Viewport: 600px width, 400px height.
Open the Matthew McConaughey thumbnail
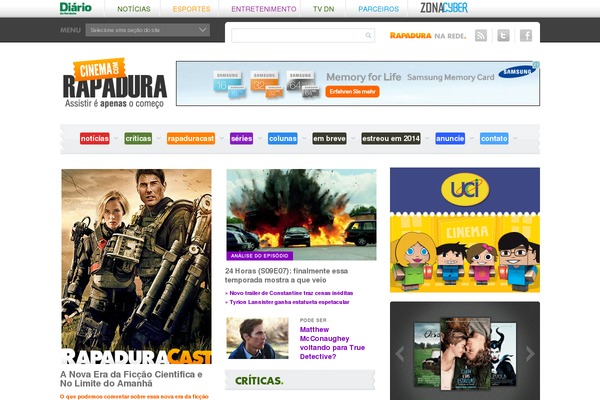(258, 338)
